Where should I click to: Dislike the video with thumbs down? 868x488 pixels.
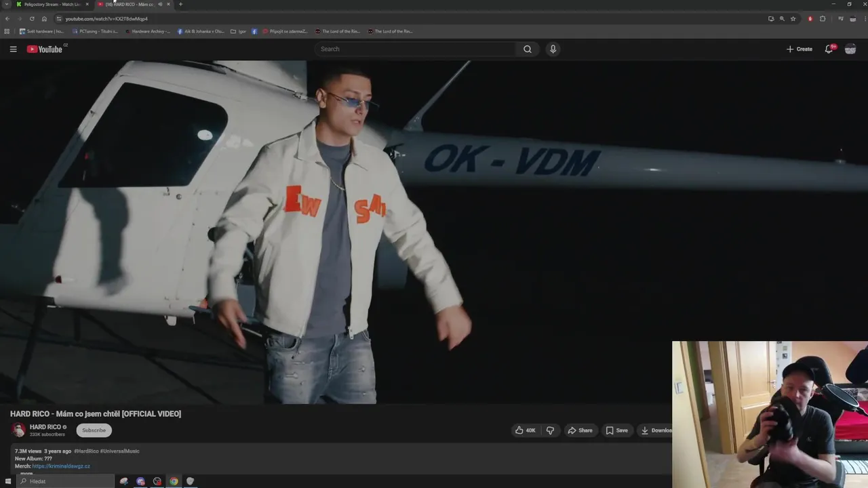click(x=550, y=430)
